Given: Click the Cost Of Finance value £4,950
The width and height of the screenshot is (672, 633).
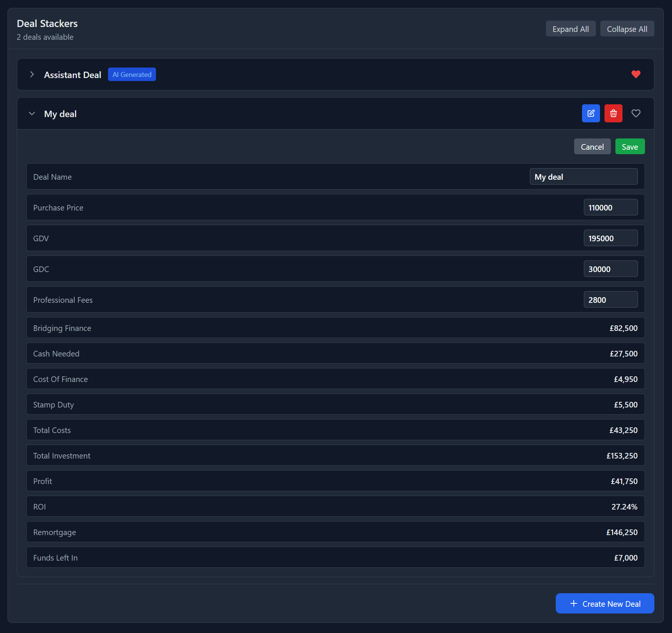Looking at the screenshot, I should (x=625, y=379).
